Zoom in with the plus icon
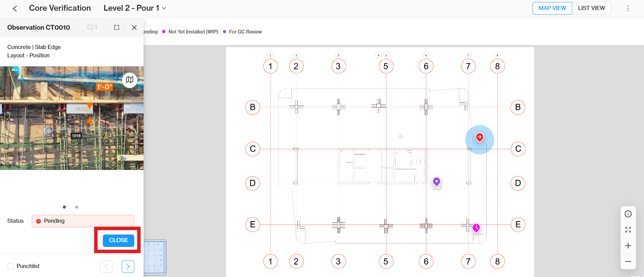 (628, 246)
